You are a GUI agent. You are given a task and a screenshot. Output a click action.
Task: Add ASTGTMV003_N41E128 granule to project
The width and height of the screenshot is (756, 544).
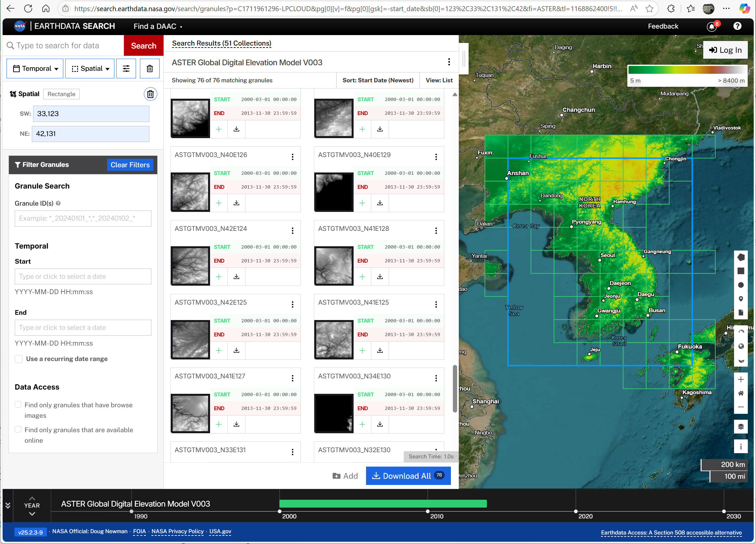[362, 276]
